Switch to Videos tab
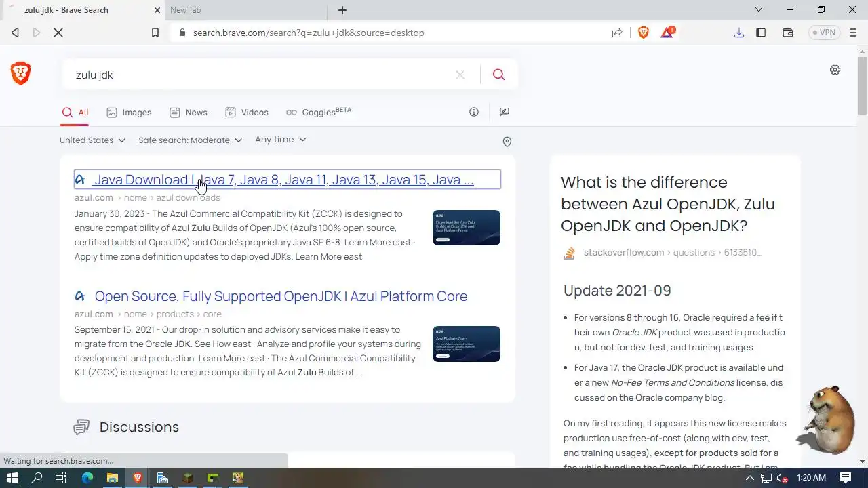Screen dimensions: 868x488 click(247, 113)
